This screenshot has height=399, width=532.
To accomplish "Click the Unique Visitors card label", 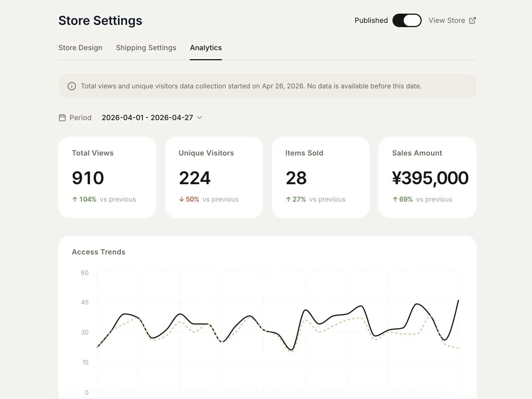I will (x=206, y=153).
